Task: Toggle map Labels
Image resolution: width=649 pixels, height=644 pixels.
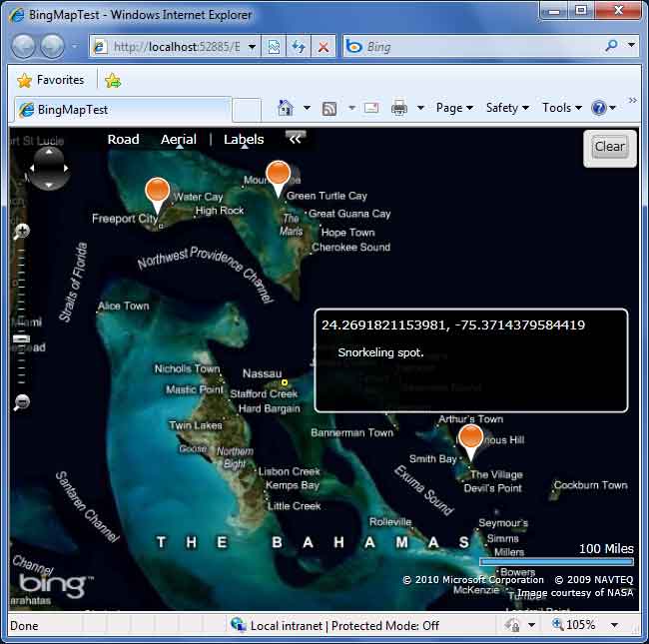Action: (x=244, y=139)
